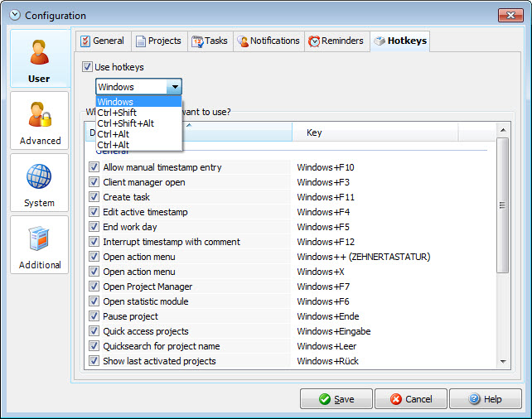Viewport: 532px width, 419px height.
Task: Select Ctrl+Shift+Alt in the modifier list
Action: 125,123
